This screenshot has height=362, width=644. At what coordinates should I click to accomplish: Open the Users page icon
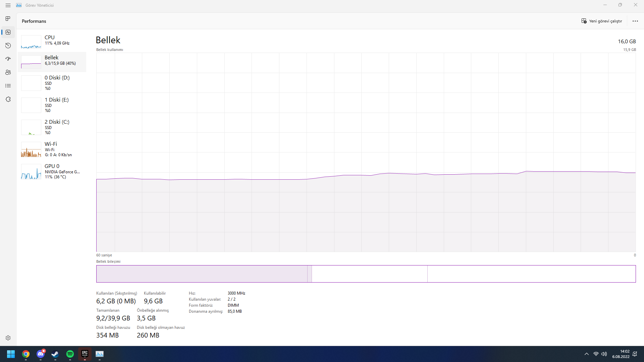click(x=8, y=72)
